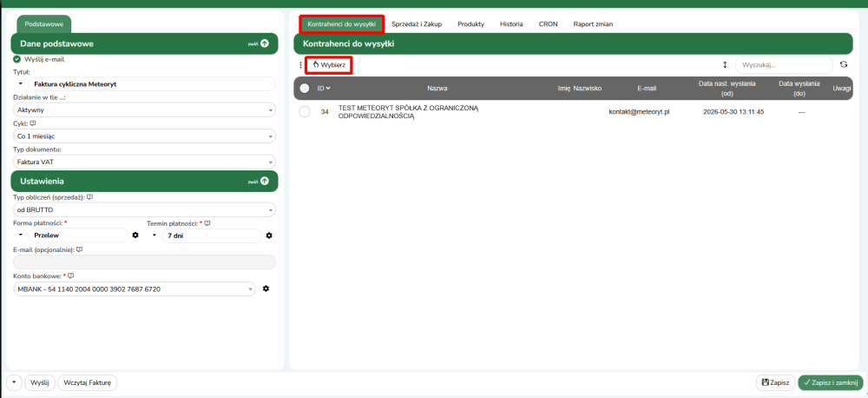Open the Cykl dropdown
The width and height of the screenshot is (868, 398).
click(x=144, y=136)
